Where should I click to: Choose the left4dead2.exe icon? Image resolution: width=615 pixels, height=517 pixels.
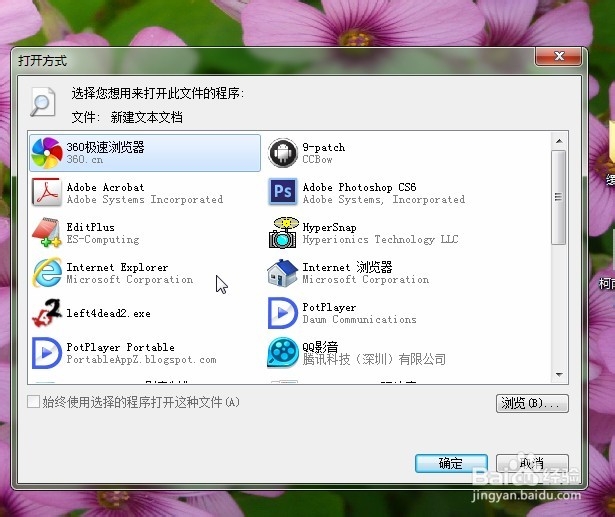point(47,313)
